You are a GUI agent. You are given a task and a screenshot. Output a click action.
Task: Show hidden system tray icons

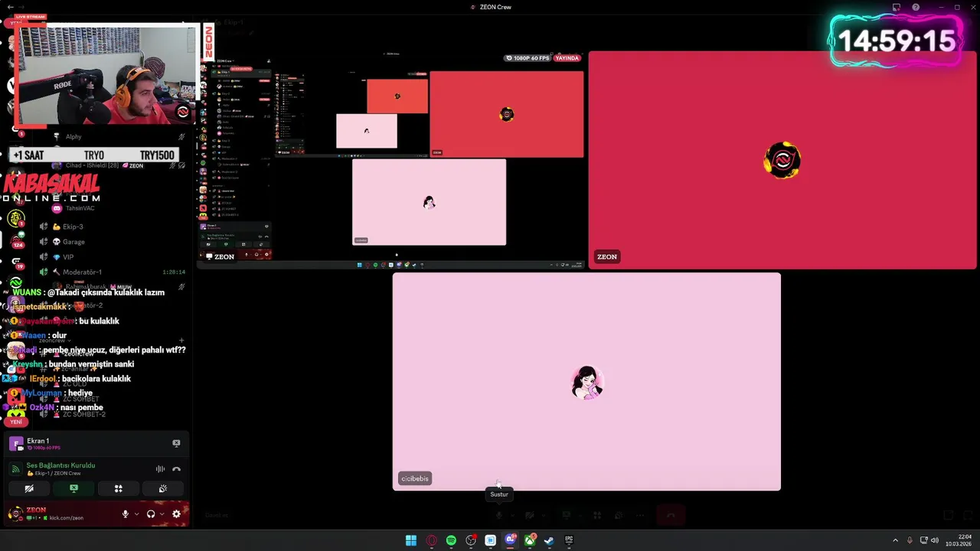[895, 540]
